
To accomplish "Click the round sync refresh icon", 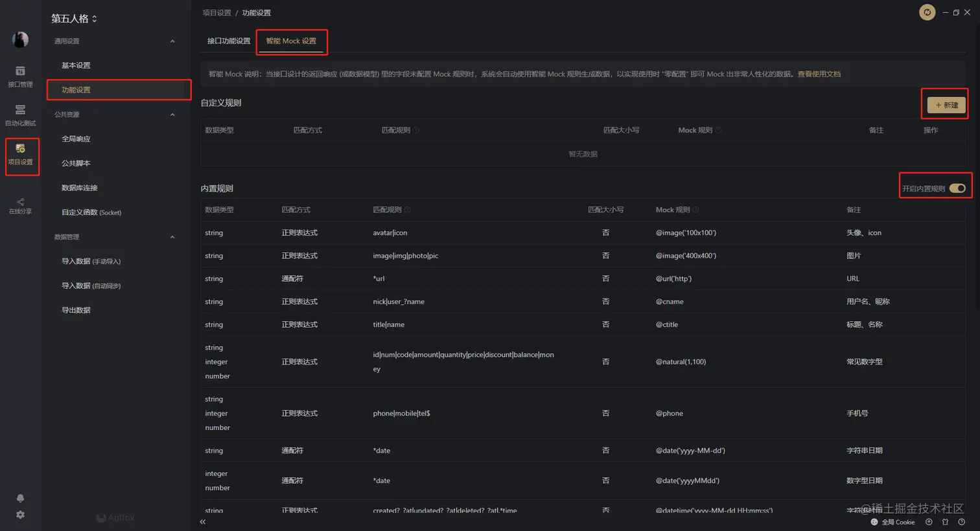I will 927,12.
